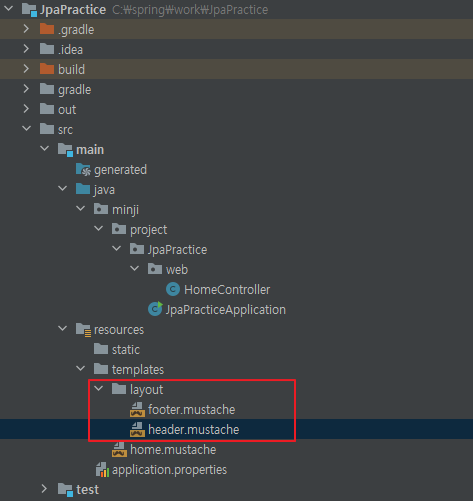Image resolution: width=473 pixels, height=501 pixels.
Task: Click the test module folder icon
Action: click(x=65, y=490)
